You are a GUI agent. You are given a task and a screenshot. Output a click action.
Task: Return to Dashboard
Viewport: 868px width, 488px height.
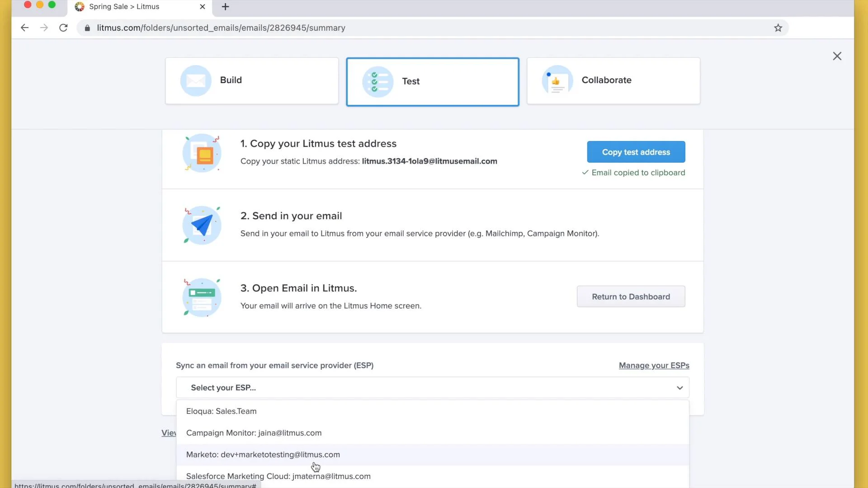(x=631, y=296)
